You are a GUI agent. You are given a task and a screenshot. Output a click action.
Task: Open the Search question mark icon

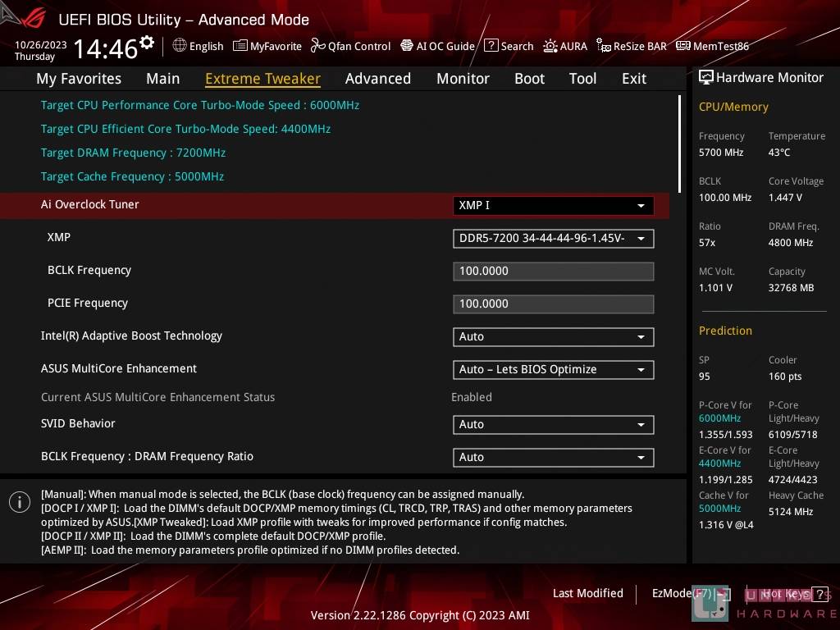coord(491,46)
